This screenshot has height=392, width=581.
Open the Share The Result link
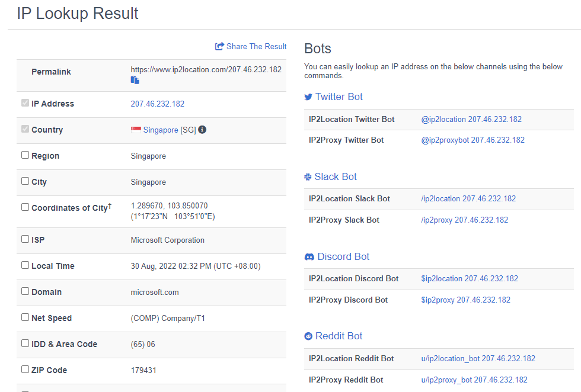point(256,46)
